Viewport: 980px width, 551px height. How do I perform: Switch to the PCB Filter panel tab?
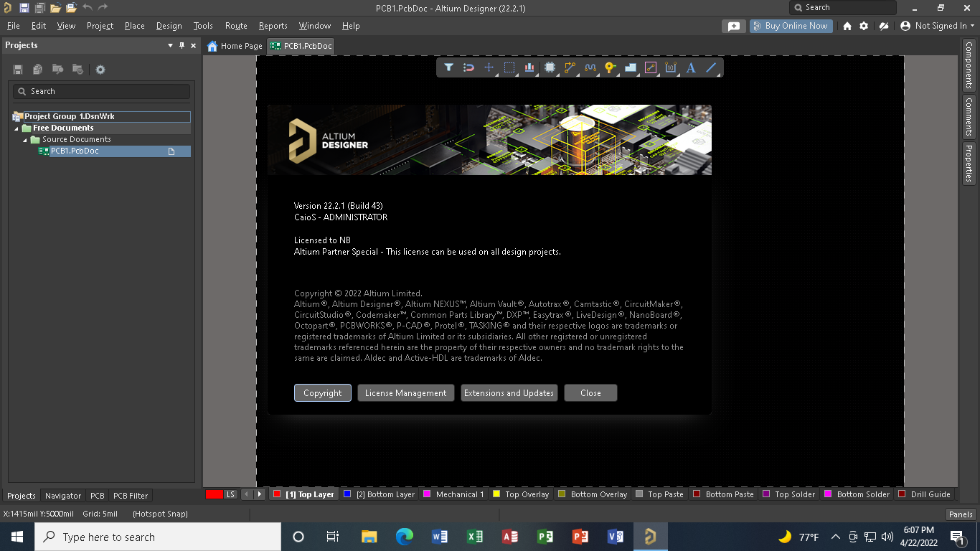pos(131,496)
